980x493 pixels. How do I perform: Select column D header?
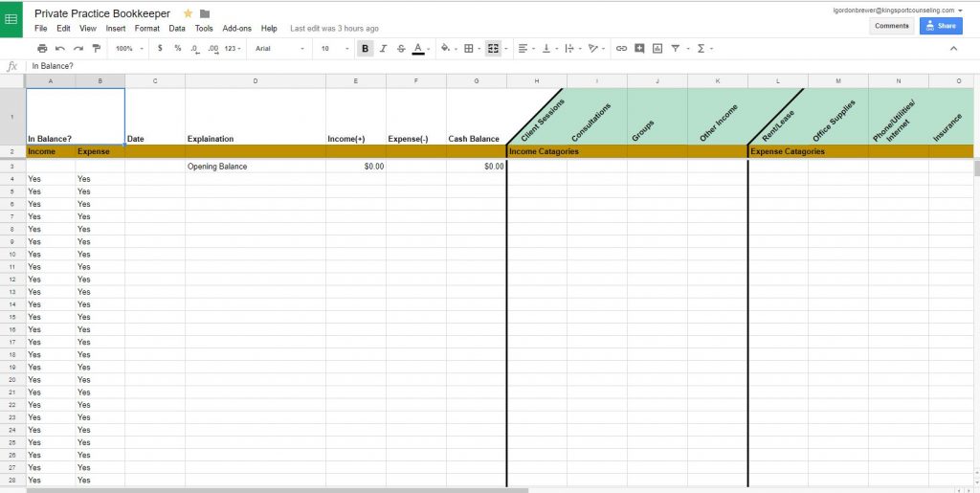[x=255, y=81]
